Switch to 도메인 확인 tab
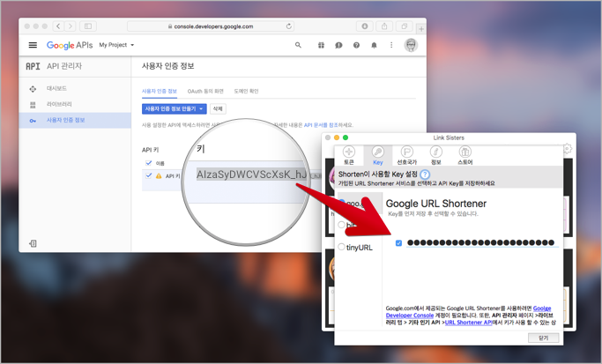 point(246,92)
